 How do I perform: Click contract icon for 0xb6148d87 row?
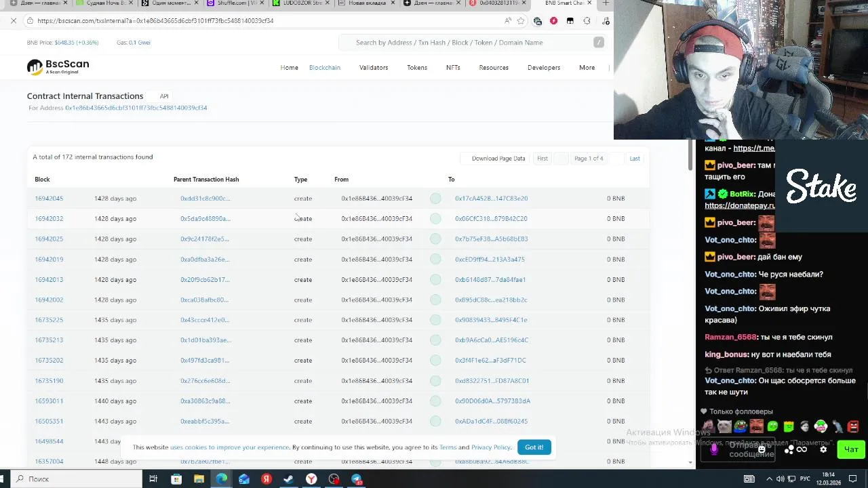(x=435, y=280)
